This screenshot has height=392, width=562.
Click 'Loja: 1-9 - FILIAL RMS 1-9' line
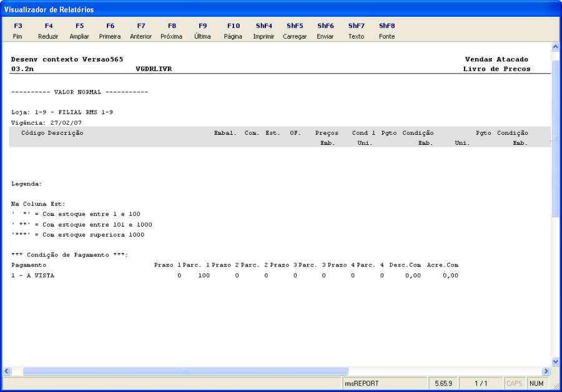tap(62, 112)
